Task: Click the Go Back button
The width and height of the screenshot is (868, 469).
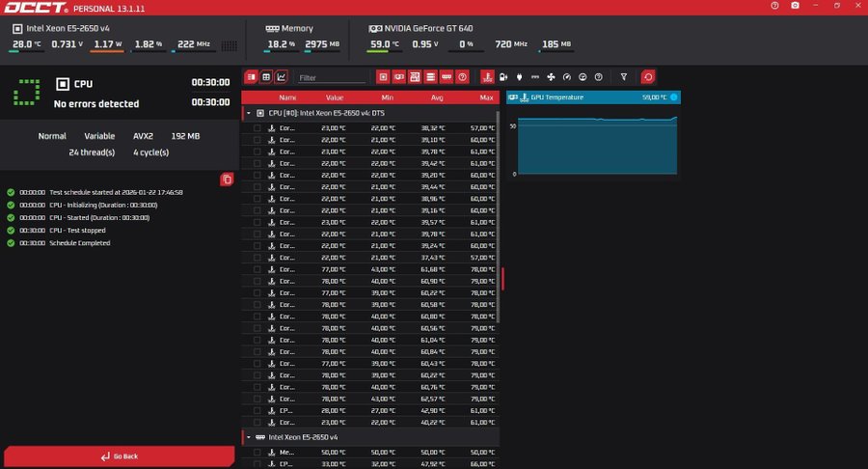Action: (121, 456)
